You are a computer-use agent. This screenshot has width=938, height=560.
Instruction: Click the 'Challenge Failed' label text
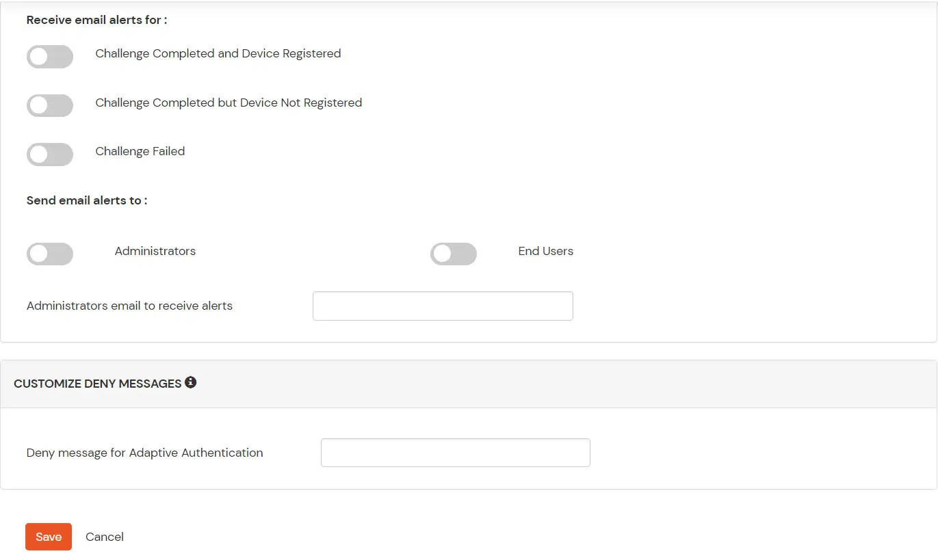tap(140, 151)
